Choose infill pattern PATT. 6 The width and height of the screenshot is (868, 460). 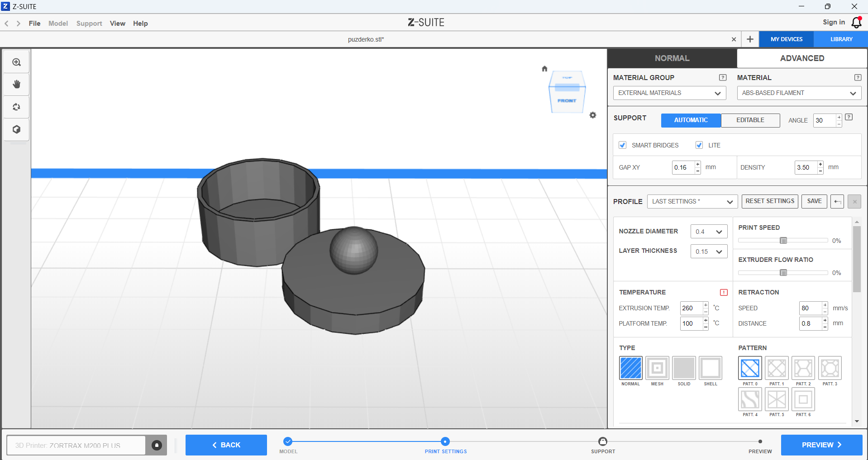click(x=803, y=399)
